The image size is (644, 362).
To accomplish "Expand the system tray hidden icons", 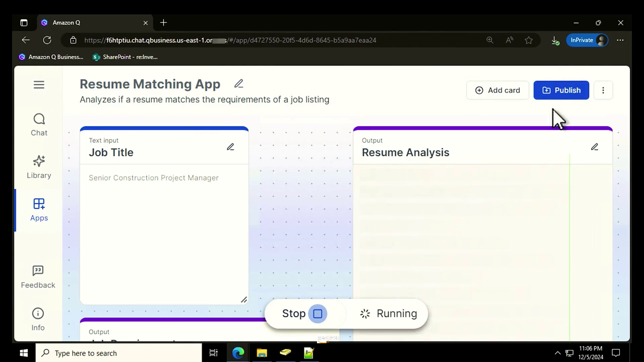I will tap(557, 353).
